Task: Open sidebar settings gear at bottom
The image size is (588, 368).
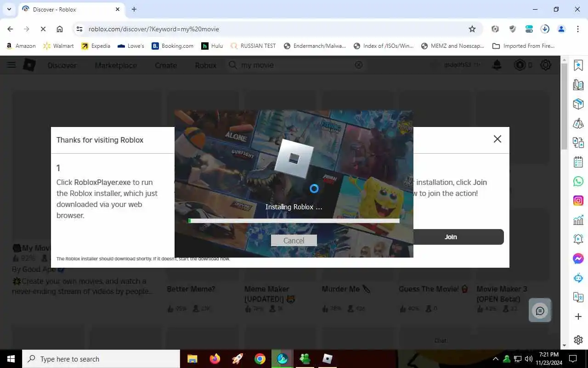Action: coord(578,340)
